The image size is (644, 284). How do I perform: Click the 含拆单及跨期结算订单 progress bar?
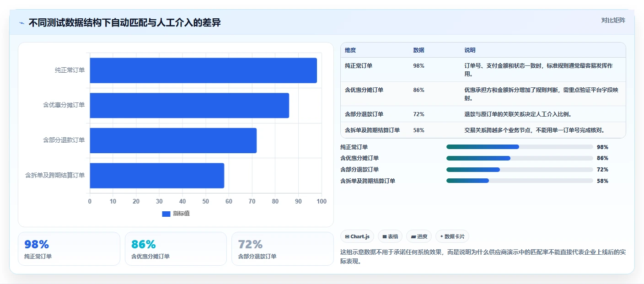coord(520,181)
